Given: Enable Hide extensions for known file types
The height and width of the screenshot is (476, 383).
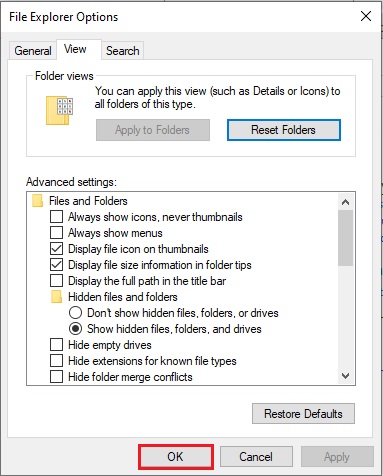Looking at the screenshot, I should point(56,361).
